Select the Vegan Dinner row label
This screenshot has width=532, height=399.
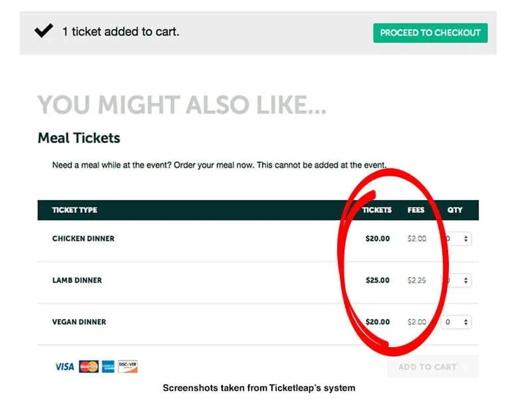[x=79, y=322]
